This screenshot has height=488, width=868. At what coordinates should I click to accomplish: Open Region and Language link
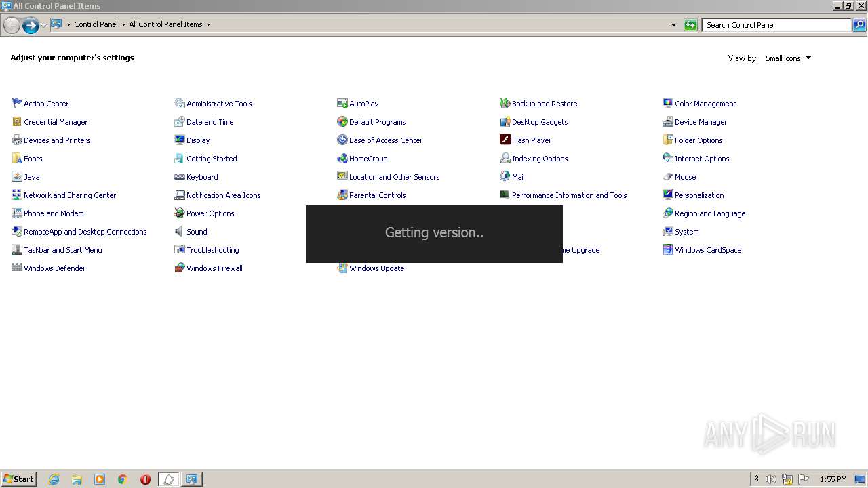[x=710, y=213]
